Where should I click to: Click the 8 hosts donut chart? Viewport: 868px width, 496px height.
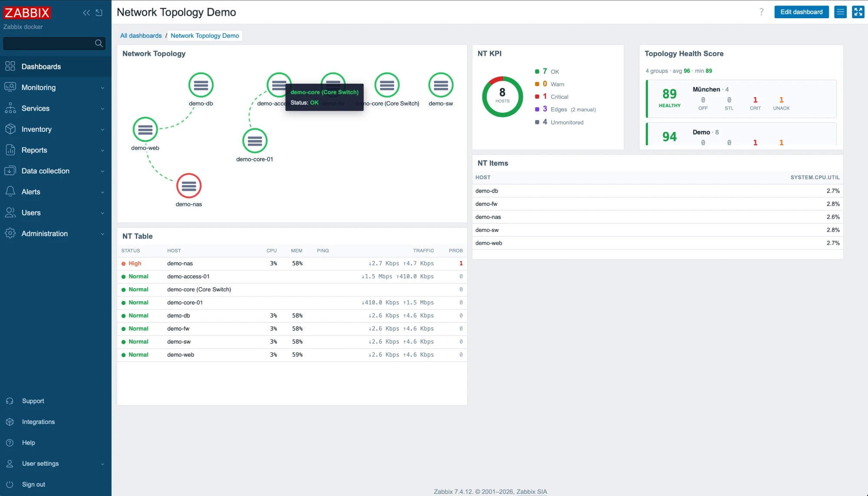point(503,97)
